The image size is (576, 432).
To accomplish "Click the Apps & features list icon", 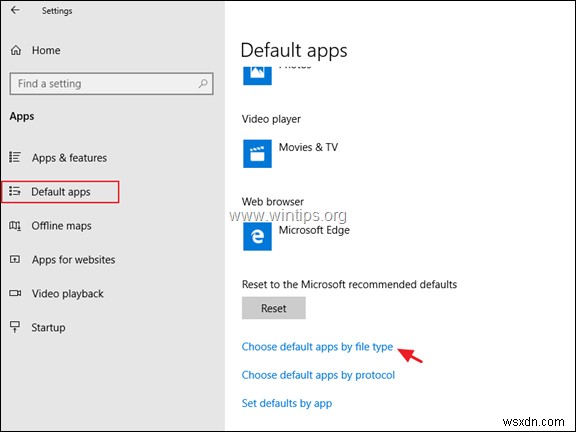I will 15,157.
